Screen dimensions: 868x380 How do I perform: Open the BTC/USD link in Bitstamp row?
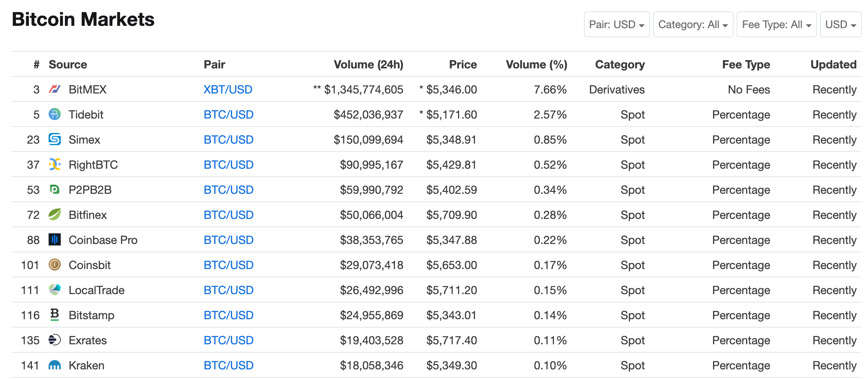pyautogui.click(x=229, y=315)
